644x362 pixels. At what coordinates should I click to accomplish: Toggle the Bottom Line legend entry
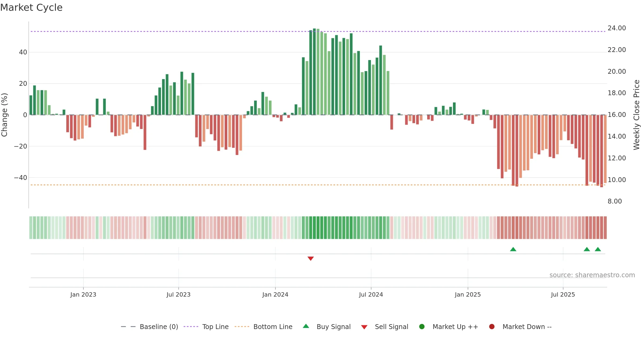264,327
